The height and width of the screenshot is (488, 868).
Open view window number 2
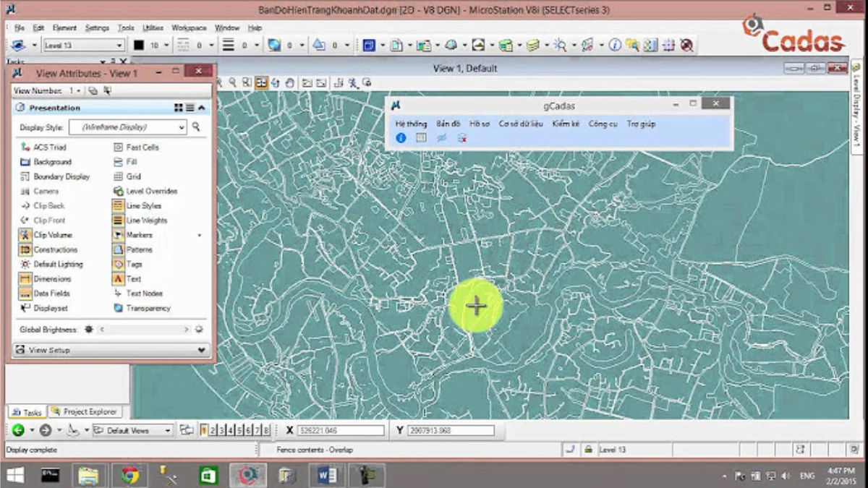click(x=213, y=430)
